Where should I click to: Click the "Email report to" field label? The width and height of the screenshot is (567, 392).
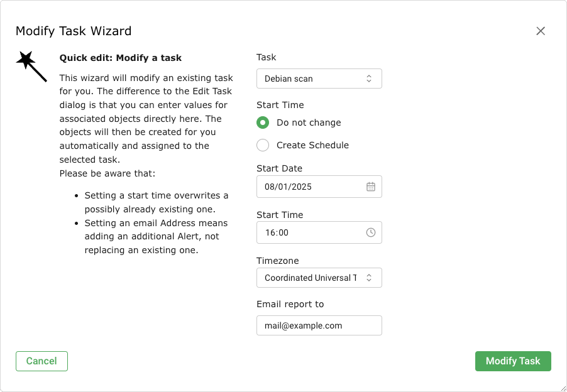(290, 304)
